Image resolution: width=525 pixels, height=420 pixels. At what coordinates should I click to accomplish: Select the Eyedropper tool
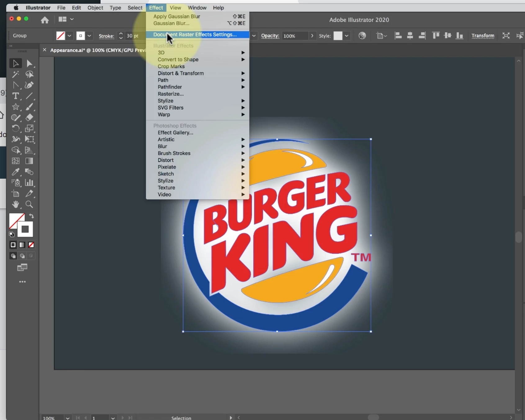pos(16,172)
